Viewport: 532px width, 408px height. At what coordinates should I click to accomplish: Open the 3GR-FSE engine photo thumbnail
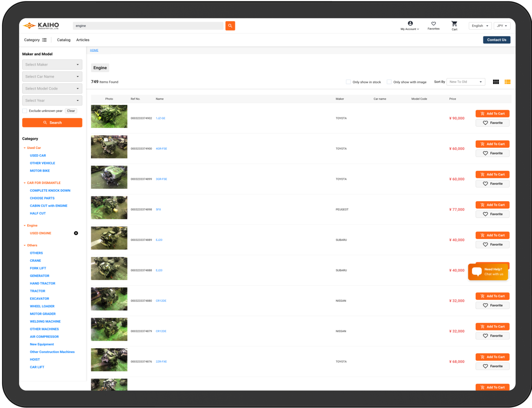tap(109, 177)
